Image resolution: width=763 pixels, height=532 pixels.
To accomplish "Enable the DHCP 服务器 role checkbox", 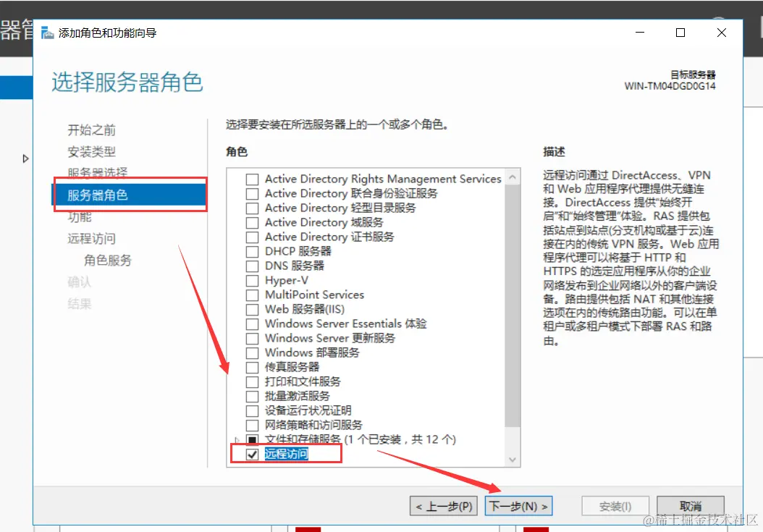I will (x=252, y=252).
